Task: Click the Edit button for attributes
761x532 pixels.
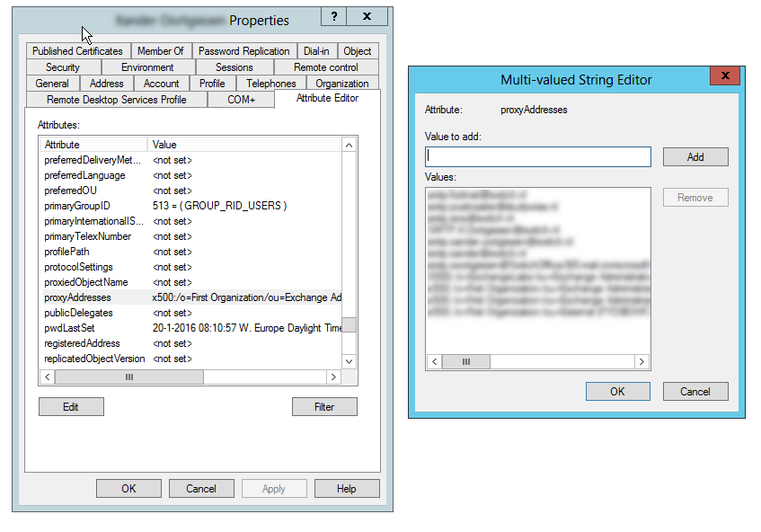Action: [x=71, y=406]
